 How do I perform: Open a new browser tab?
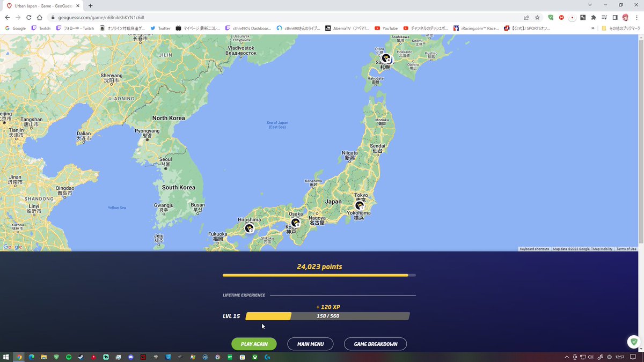tap(90, 5)
